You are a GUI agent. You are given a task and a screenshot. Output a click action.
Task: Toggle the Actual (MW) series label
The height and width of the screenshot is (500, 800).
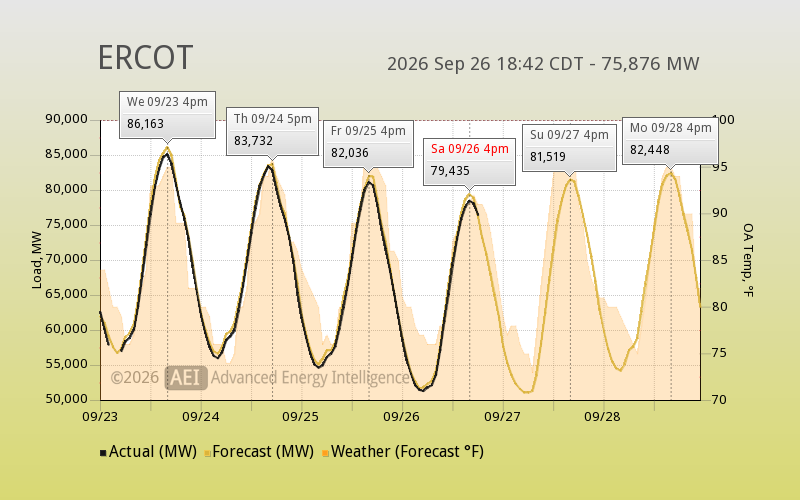(153, 452)
